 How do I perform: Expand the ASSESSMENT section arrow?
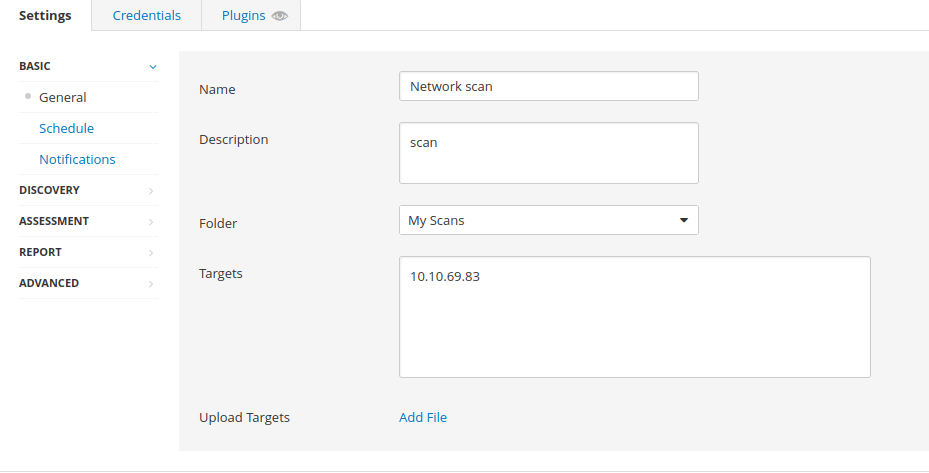151,222
